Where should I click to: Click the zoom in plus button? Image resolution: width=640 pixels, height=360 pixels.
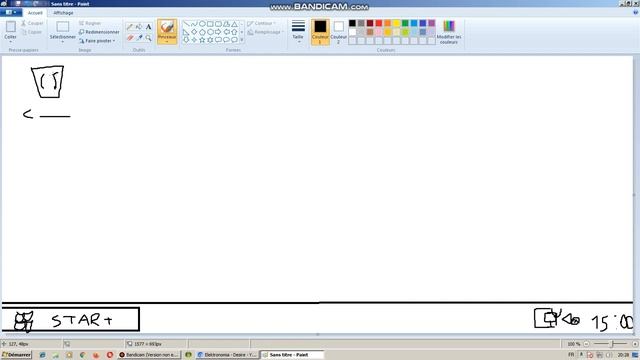(635, 344)
